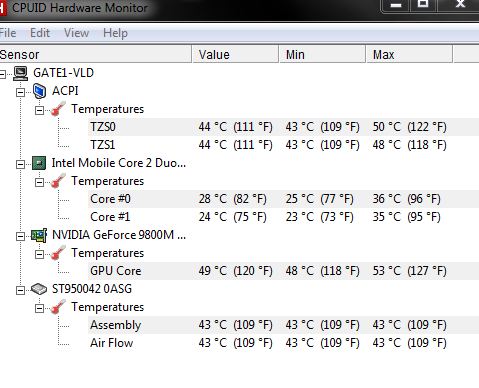
Task: Open the View menu
Action: coord(76,33)
